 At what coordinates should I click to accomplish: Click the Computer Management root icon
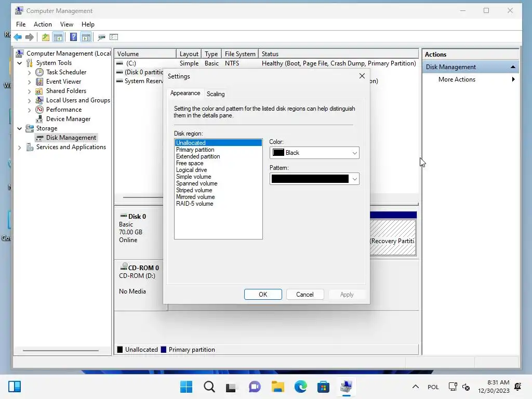pos(20,54)
